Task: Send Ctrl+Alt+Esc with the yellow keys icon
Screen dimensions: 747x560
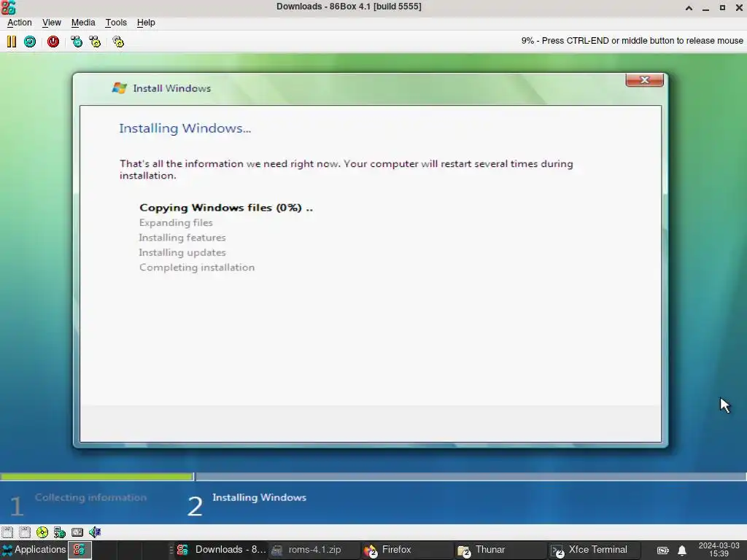Action: [95, 42]
